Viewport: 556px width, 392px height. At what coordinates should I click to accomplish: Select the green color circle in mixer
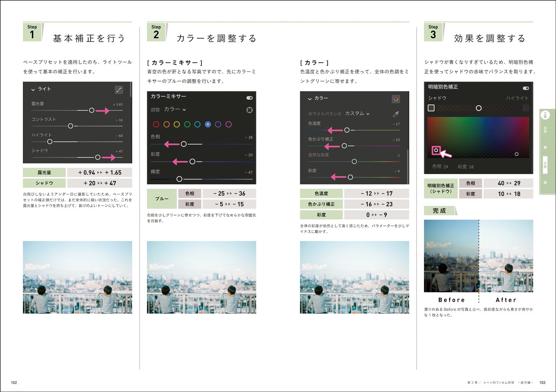click(187, 124)
